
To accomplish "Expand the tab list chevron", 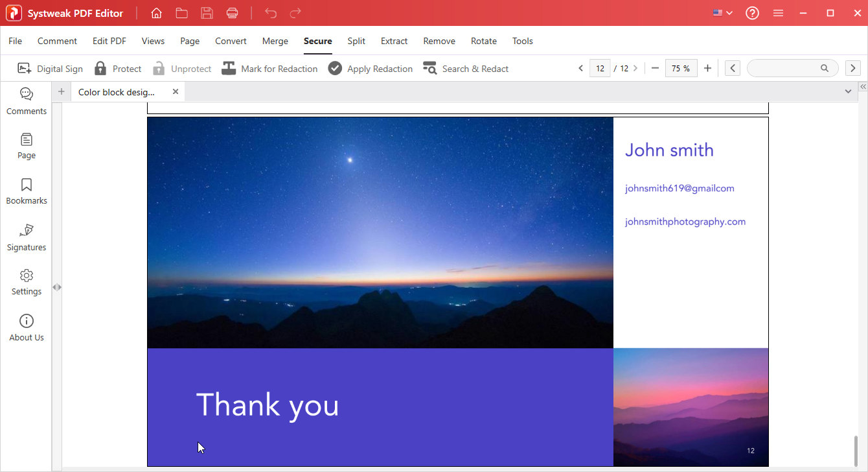I will click(848, 91).
